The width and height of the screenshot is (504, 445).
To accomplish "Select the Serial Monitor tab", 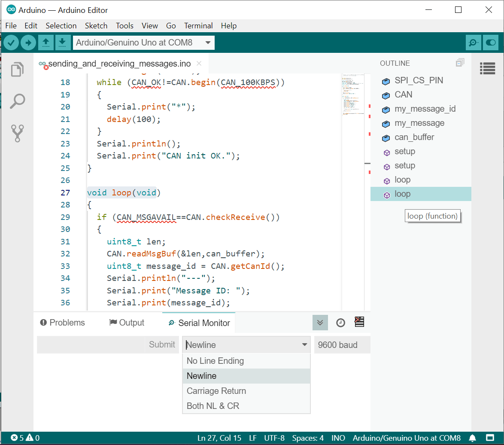I will pyautogui.click(x=199, y=323).
